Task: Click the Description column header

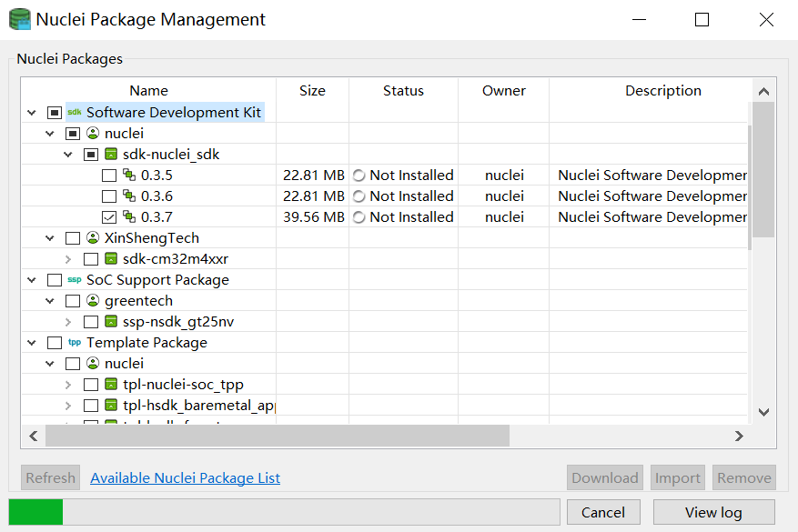Action: pos(663,91)
